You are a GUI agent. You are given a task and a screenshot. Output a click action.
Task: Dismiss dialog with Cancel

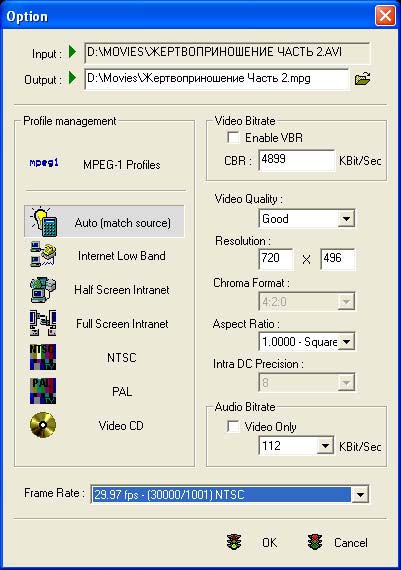(x=351, y=543)
